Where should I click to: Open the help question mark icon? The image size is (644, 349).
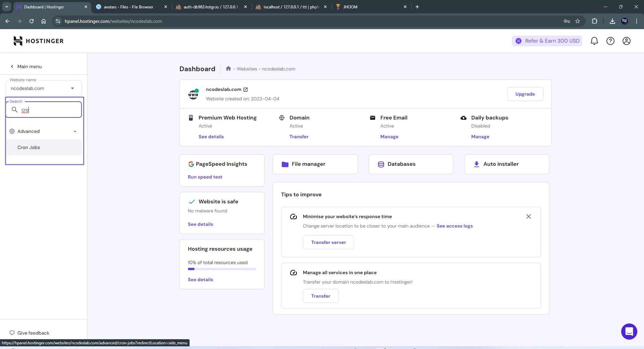coord(610,41)
